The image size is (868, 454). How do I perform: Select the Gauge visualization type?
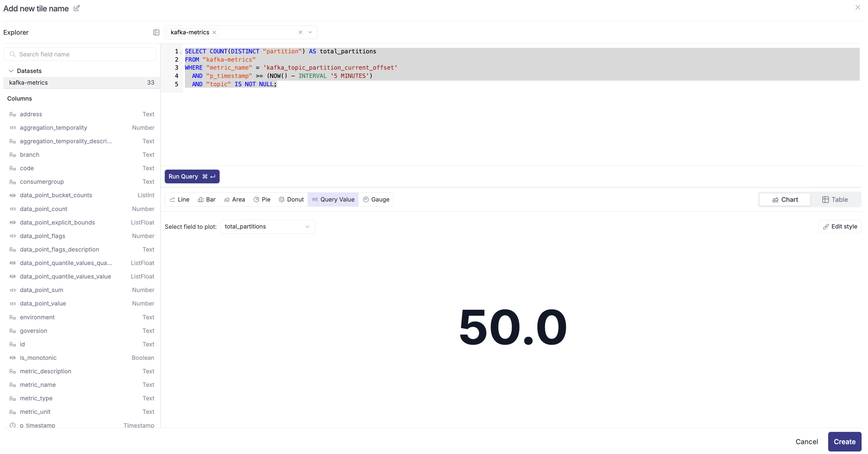coord(376,199)
